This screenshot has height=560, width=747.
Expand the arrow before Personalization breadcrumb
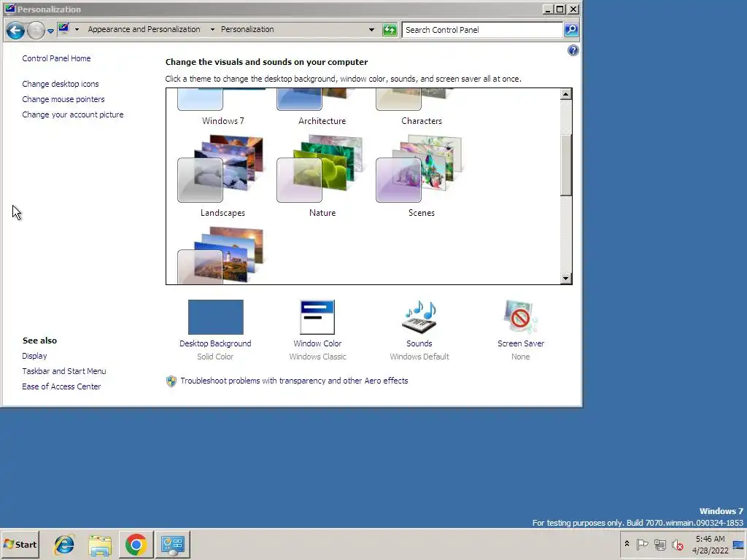click(212, 29)
